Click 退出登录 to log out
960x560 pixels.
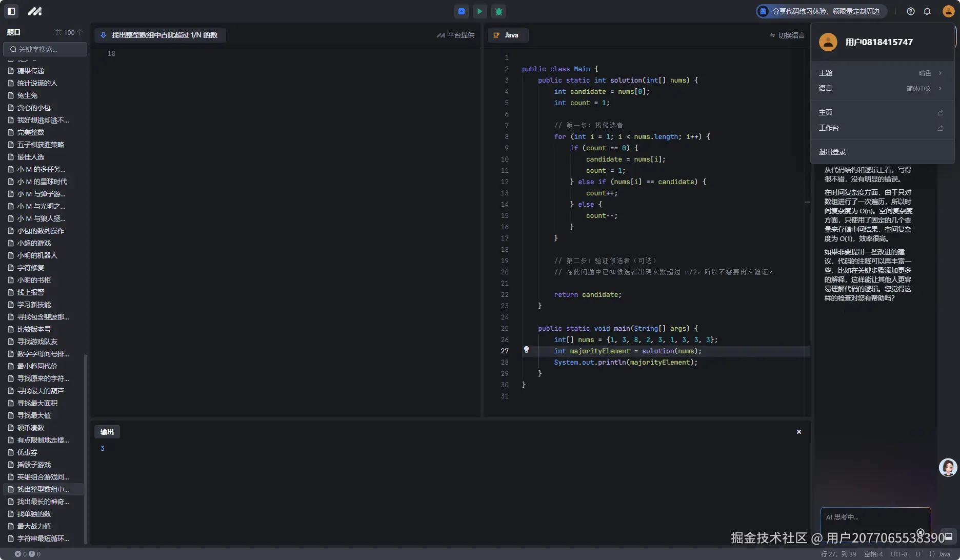[832, 152]
